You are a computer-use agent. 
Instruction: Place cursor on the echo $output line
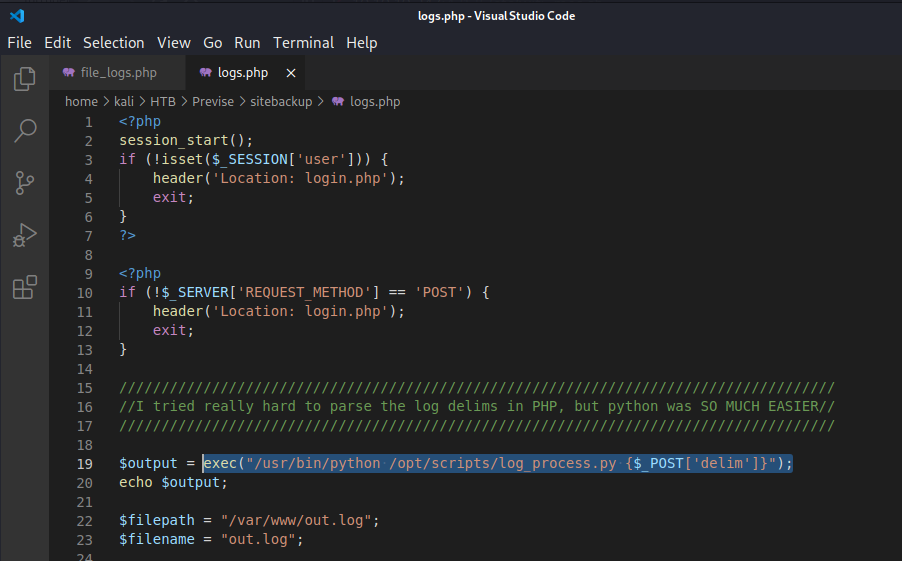tap(173, 483)
